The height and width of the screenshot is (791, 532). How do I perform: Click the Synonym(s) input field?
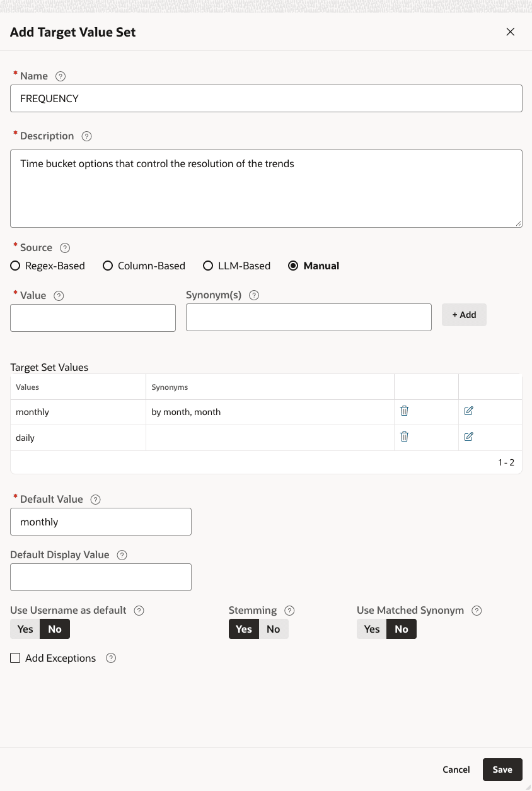pos(309,317)
